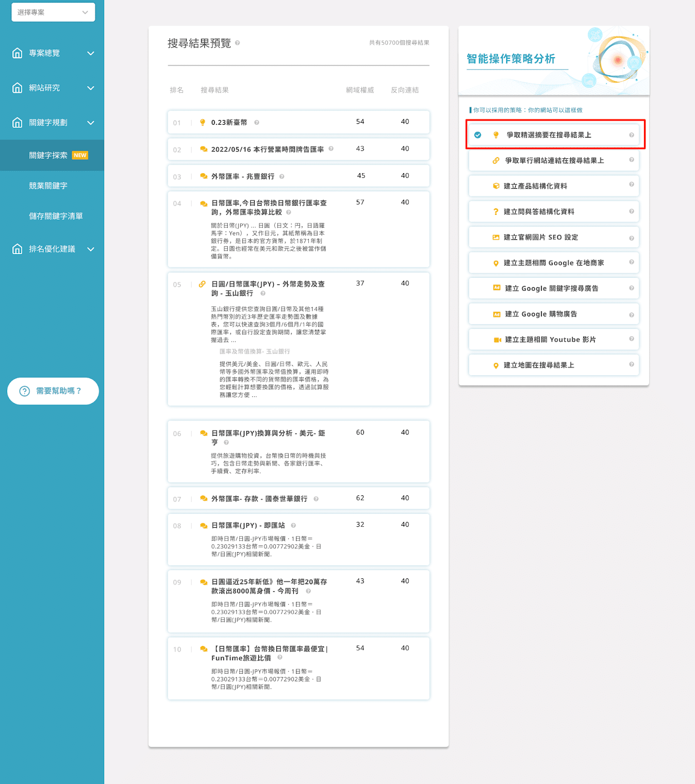Click help icon next to 搜尋結果預覽 title
This screenshot has height=784, width=695.
pos(237,43)
